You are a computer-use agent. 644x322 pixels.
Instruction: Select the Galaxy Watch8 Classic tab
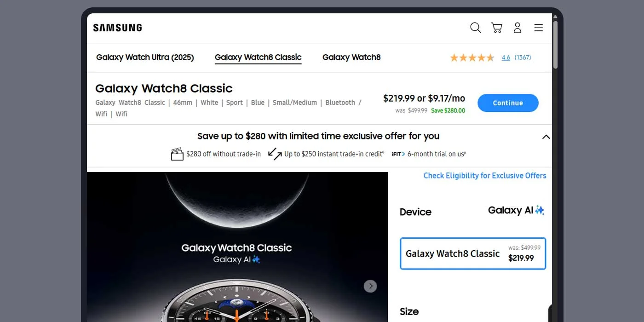click(x=258, y=57)
